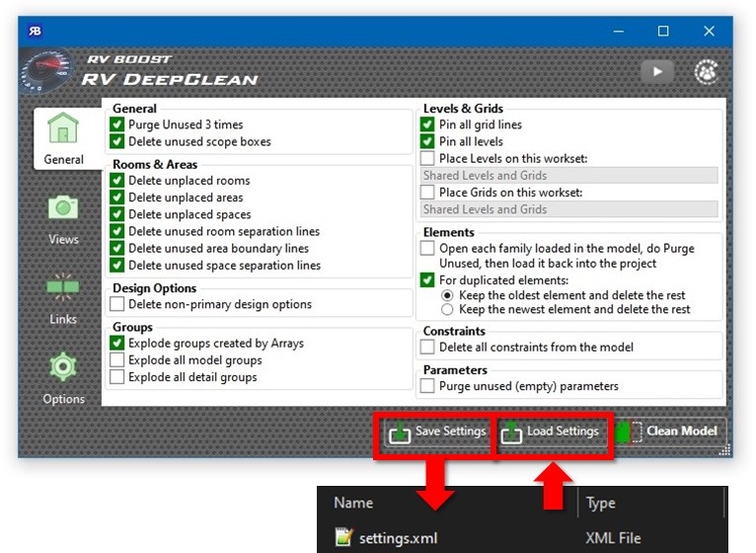Uncheck Purge Unused 3 times

116,124
